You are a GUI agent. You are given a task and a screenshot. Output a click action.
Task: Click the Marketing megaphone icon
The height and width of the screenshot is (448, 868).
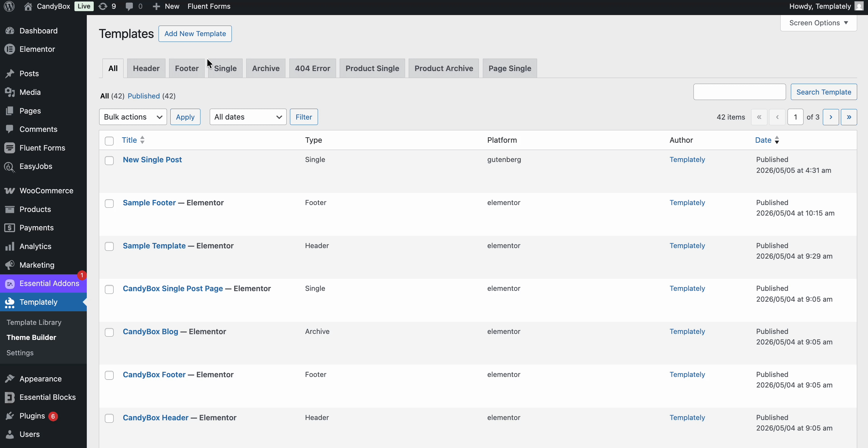(10, 265)
